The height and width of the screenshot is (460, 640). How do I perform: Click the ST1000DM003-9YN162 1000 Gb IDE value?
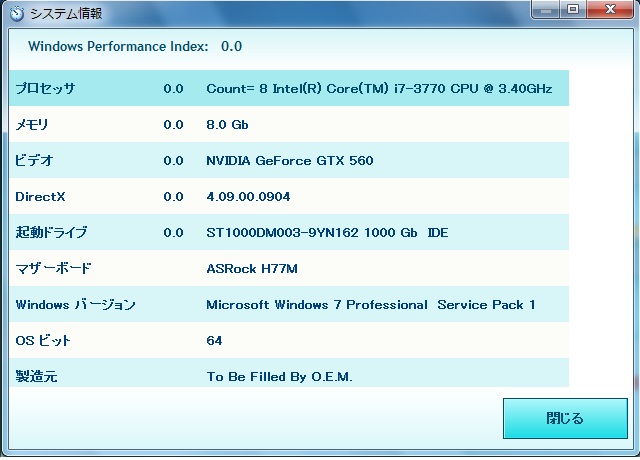click(327, 232)
